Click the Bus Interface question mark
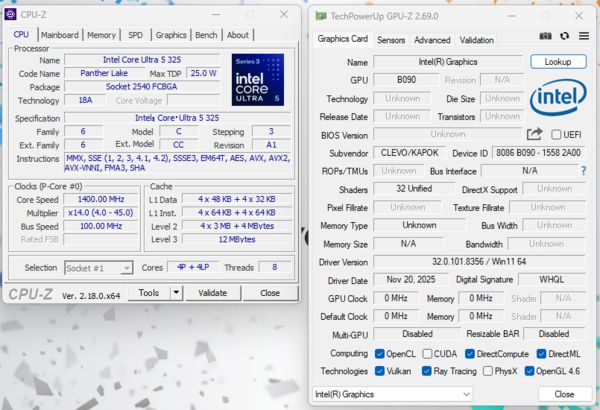The image size is (600, 410). pyautogui.click(x=583, y=171)
